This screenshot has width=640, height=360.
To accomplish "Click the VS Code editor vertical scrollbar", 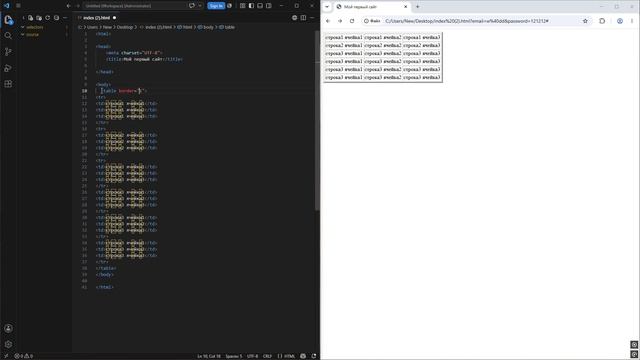I will 317,120.
